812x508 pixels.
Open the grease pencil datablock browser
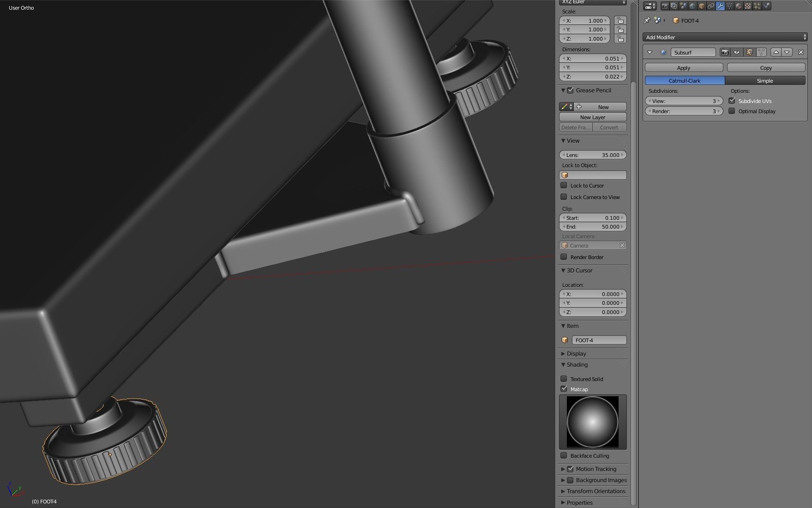(x=566, y=107)
